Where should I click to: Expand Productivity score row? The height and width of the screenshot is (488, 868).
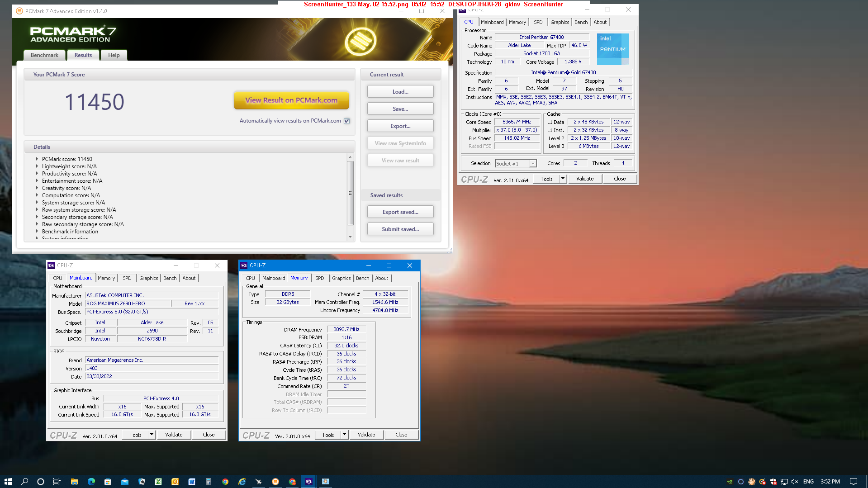37,174
